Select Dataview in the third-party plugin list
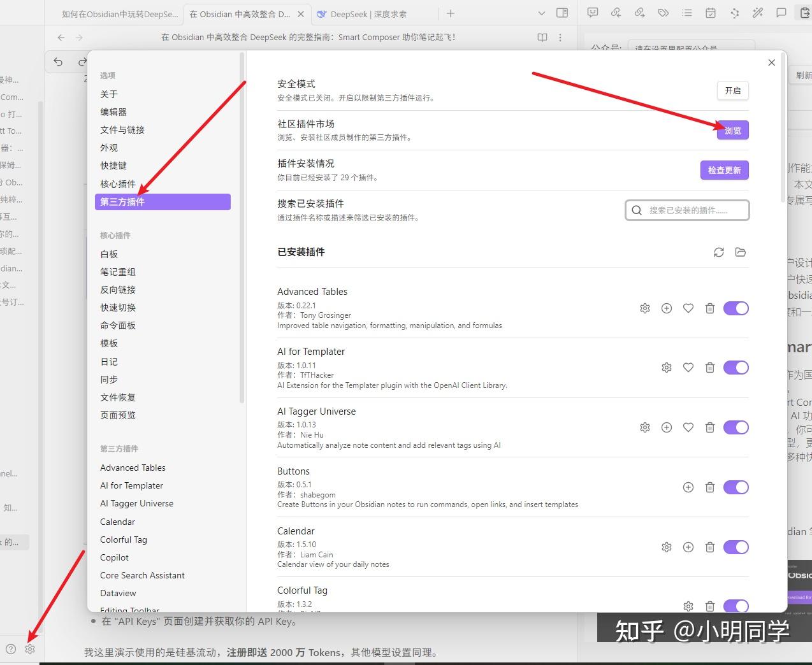Image resolution: width=812 pixels, height=665 pixels. [x=118, y=593]
